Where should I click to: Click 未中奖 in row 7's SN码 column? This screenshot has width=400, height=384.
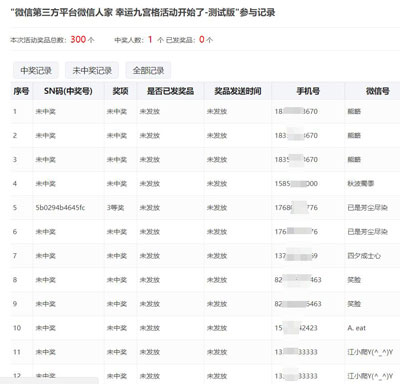click(x=46, y=256)
